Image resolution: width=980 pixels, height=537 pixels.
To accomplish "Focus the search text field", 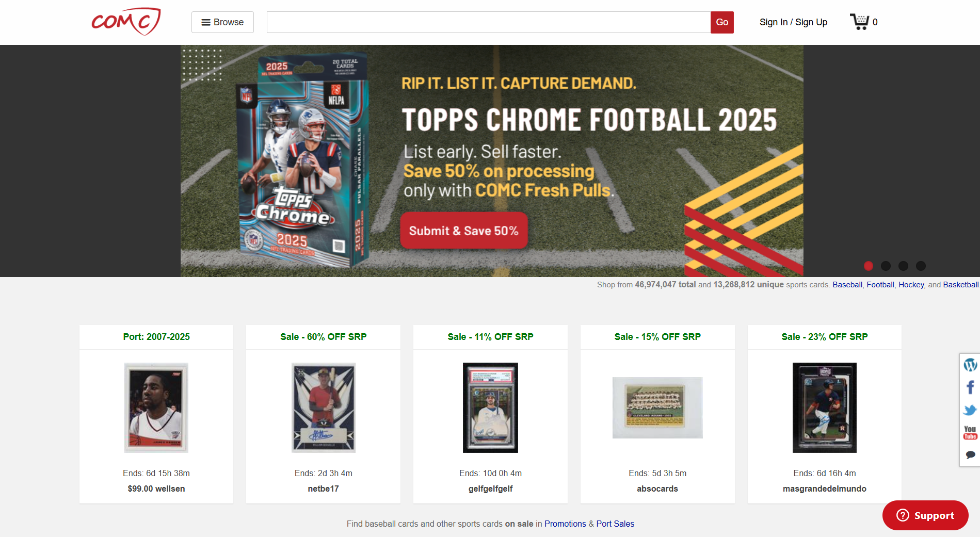I will coord(489,22).
